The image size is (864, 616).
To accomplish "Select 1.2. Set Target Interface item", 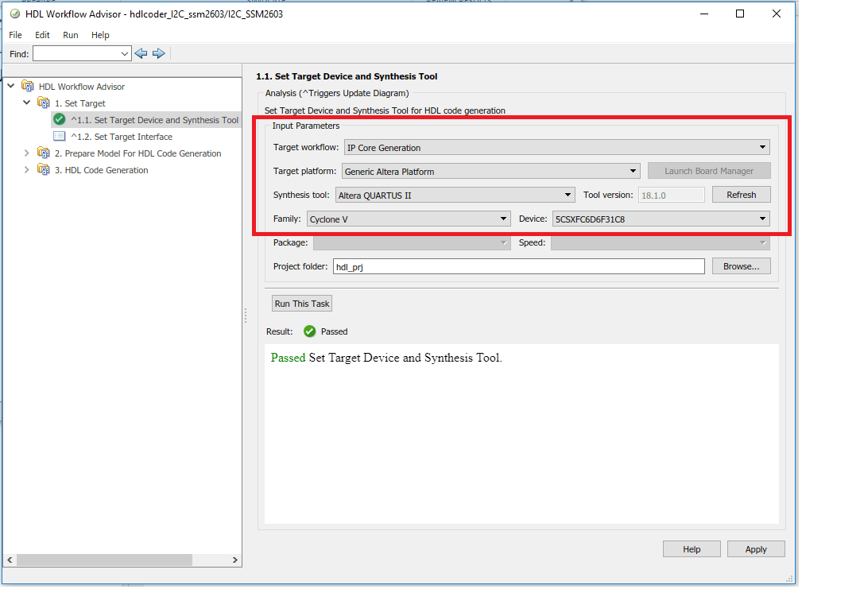I will [x=122, y=136].
